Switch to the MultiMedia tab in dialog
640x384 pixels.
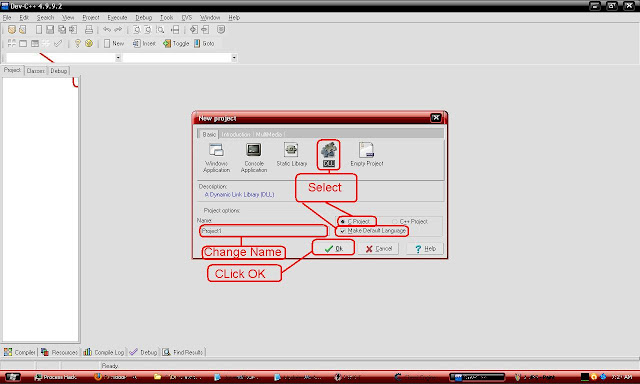coord(269,134)
